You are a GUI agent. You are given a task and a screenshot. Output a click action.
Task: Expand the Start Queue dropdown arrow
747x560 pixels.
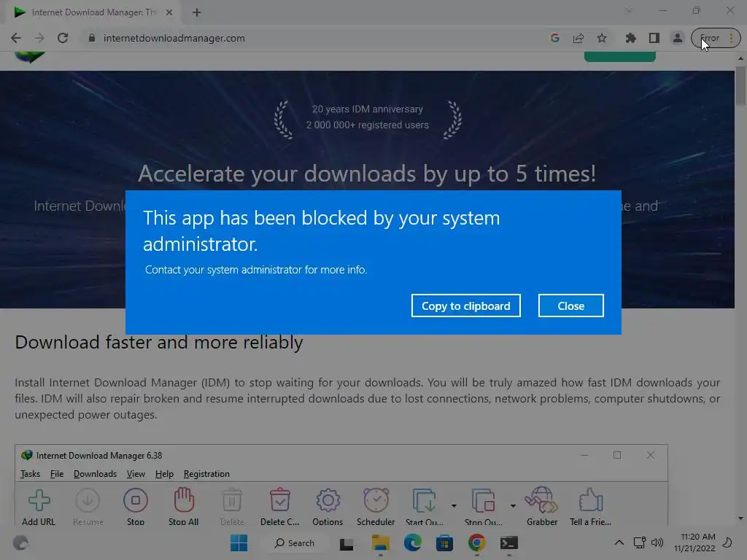coord(454,506)
